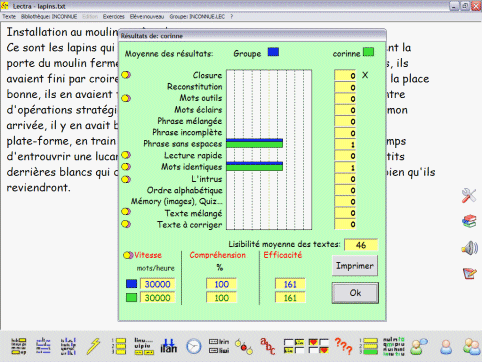Click the Phrase mélangée label
The width and height of the screenshot is (482, 362).
pyautogui.click(x=190, y=121)
